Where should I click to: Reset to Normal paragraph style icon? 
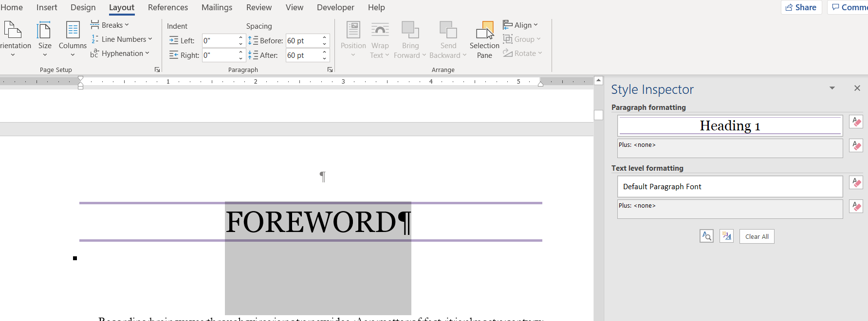pos(856,122)
